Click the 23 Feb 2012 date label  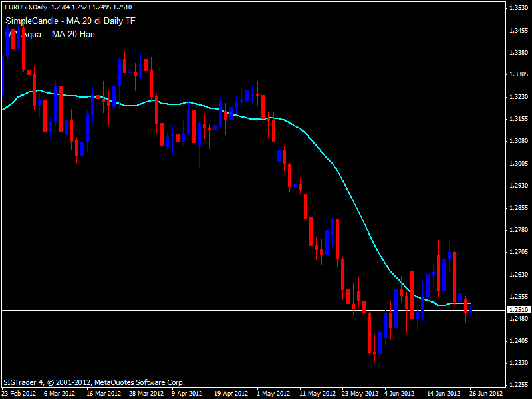tap(19, 394)
